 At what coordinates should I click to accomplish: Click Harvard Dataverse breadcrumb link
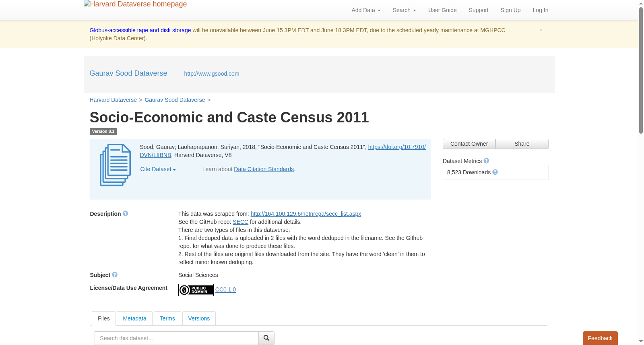coord(113,100)
